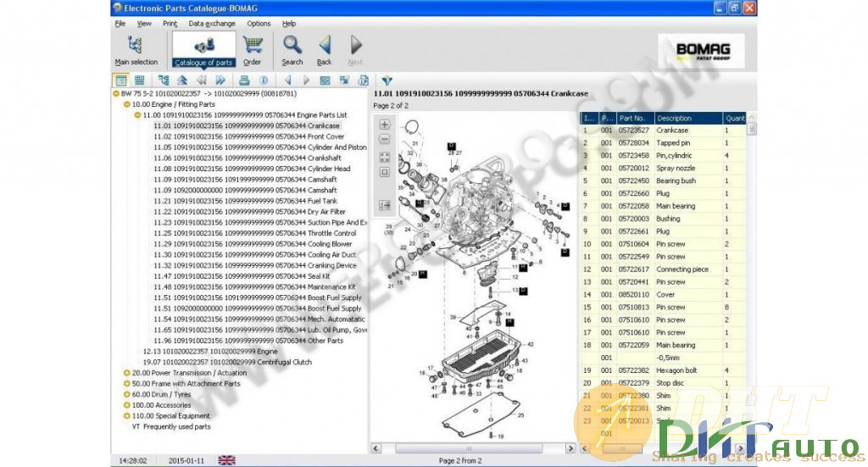Zoom in the diagram with plus button
This screenshot has height=467, width=868.
(385, 125)
